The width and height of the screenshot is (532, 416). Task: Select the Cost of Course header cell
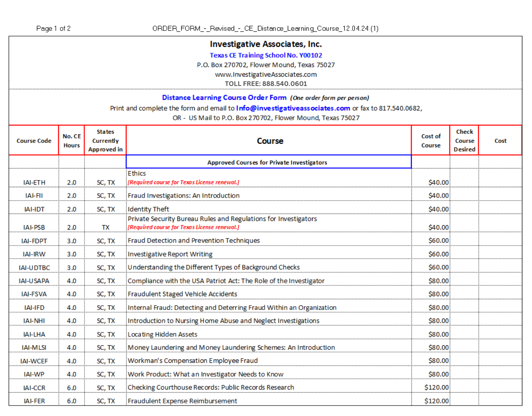431,140
